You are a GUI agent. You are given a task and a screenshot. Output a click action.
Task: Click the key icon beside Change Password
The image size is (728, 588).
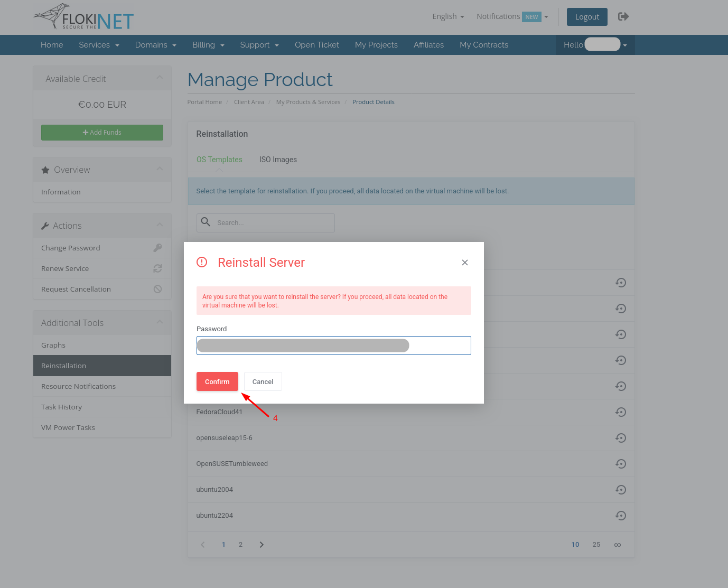157,248
